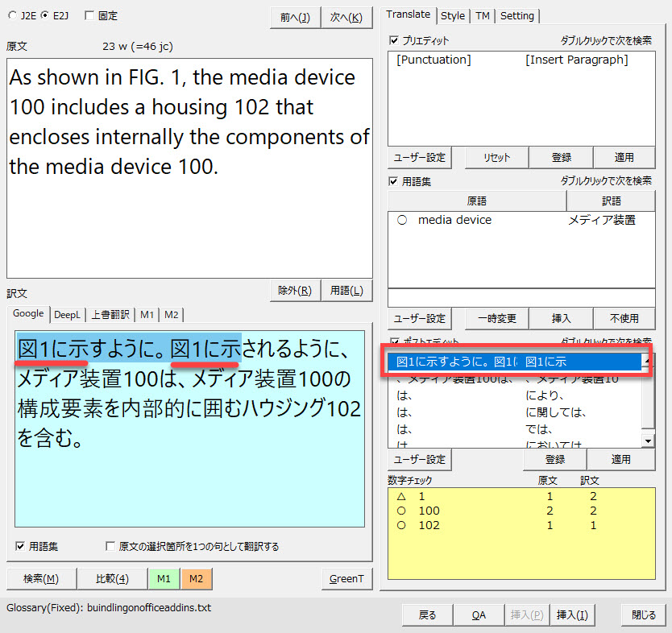Switch to the DeepL translation tab

68,314
